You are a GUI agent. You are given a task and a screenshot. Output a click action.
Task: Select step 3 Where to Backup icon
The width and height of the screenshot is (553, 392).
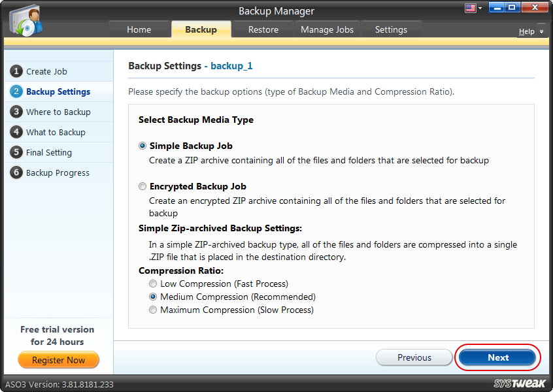tap(16, 112)
